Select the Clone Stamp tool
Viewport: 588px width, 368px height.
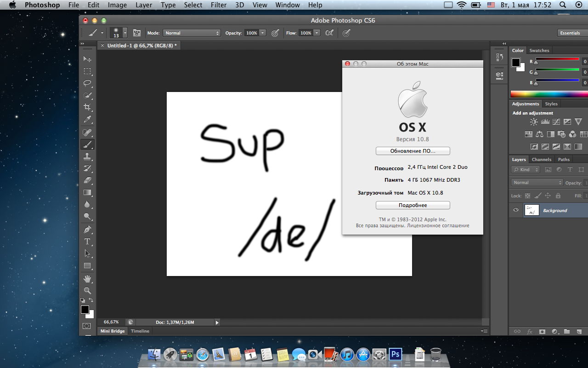point(87,156)
